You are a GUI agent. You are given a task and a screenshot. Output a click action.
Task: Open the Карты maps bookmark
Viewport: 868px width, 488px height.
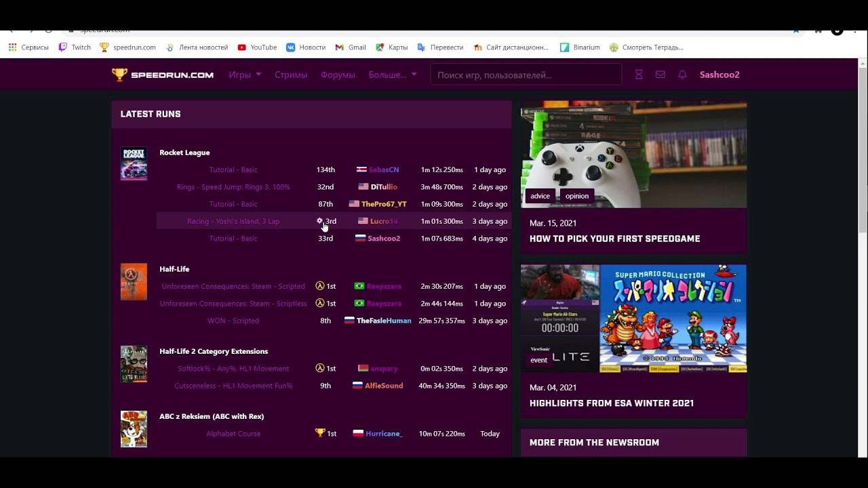point(392,47)
